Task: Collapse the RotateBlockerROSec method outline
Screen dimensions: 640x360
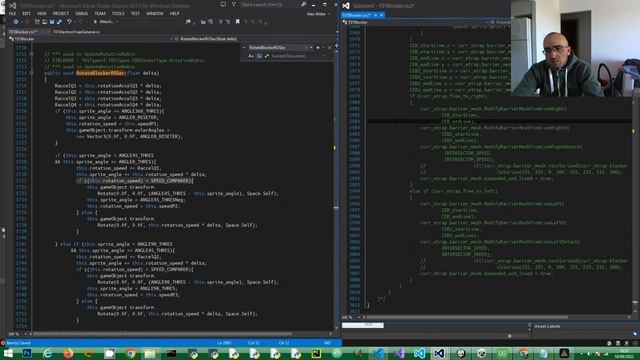Action: coord(31,73)
